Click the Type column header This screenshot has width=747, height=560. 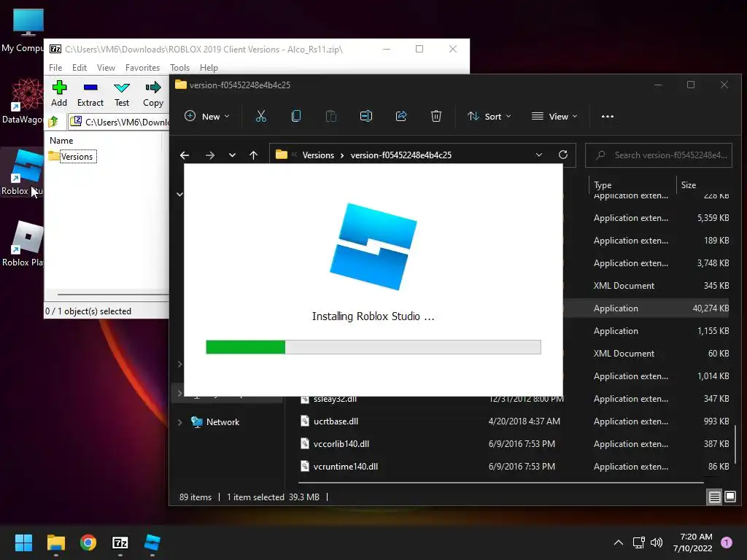pos(603,184)
